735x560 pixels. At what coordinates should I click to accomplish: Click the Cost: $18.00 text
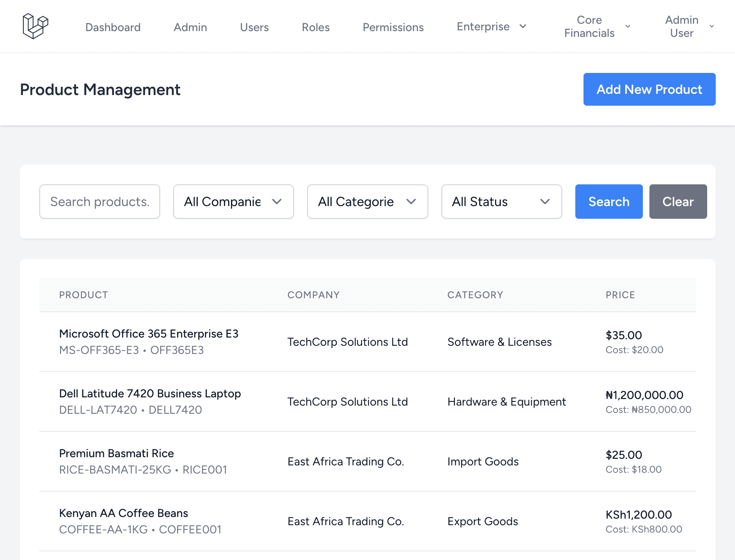(x=633, y=469)
